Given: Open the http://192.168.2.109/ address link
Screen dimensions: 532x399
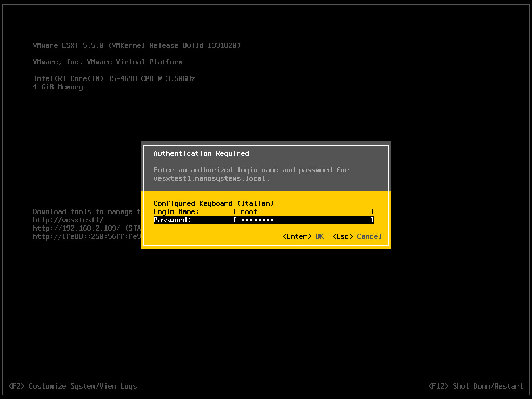Looking at the screenshot, I should [76, 229].
